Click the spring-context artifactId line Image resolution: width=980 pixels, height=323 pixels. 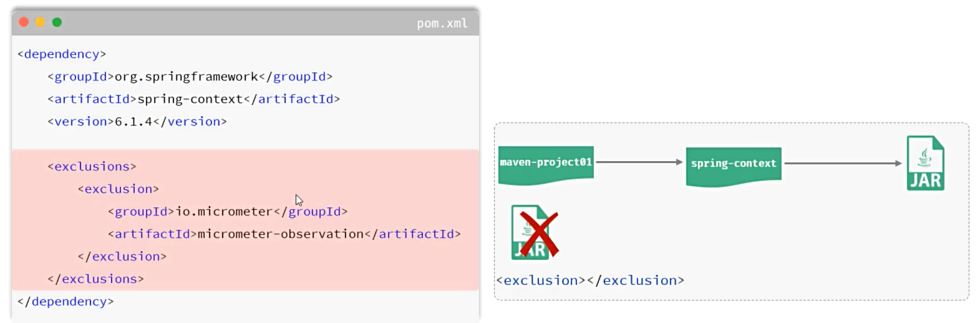tap(193, 99)
